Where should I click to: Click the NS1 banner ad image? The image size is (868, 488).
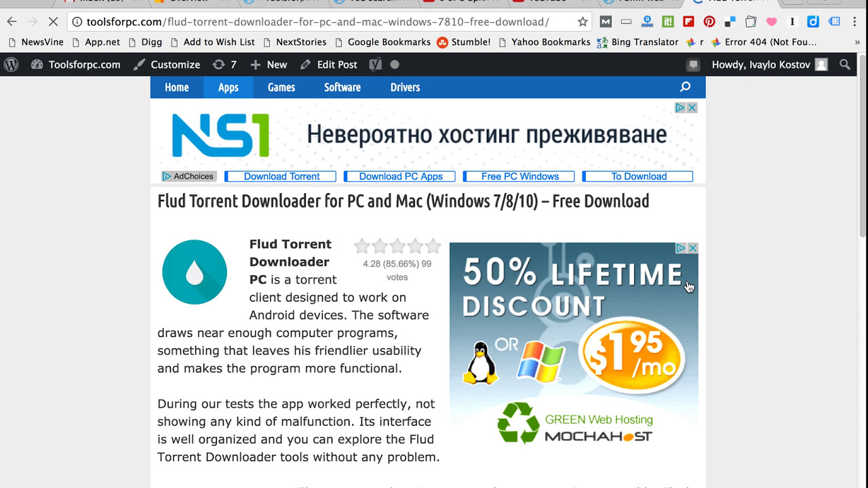click(x=428, y=135)
